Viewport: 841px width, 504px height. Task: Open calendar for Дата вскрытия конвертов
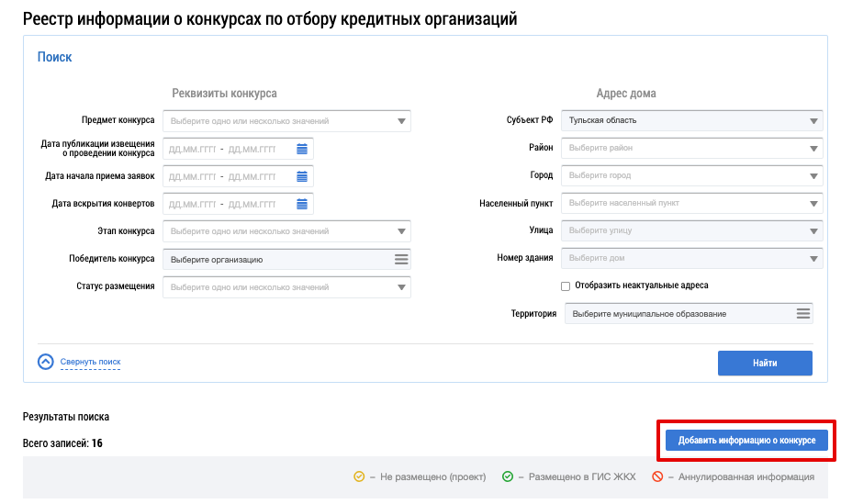(302, 204)
